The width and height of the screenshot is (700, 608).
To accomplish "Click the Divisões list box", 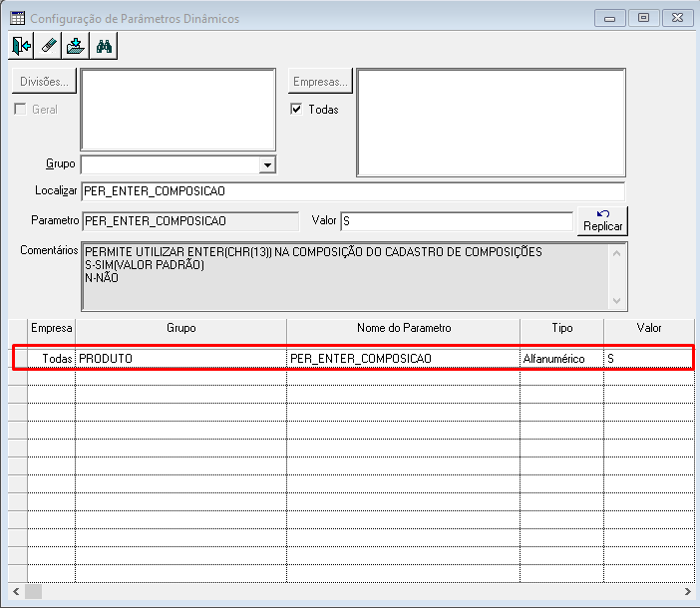I will point(178,110).
